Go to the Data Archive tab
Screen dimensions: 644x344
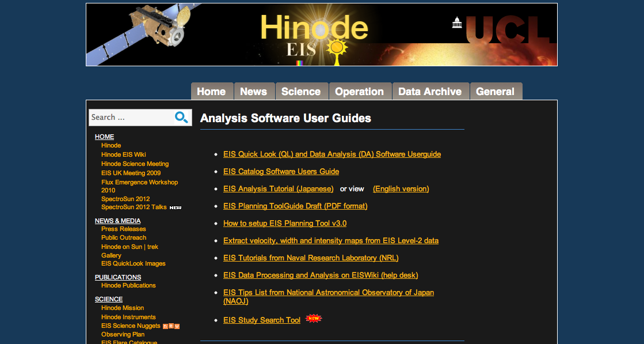click(x=430, y=92)
